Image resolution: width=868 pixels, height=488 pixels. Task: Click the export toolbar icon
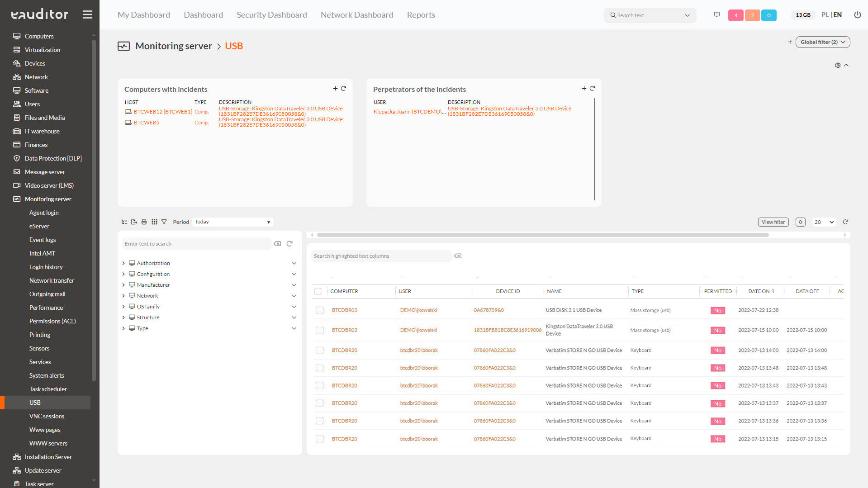click(134, 222)
